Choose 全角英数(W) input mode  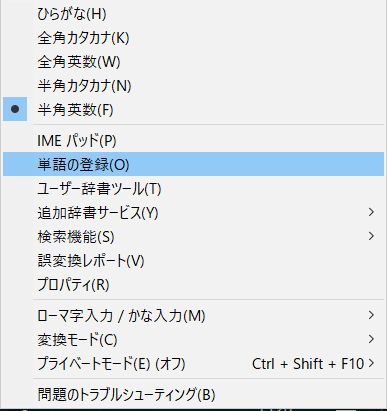[193, 62]
